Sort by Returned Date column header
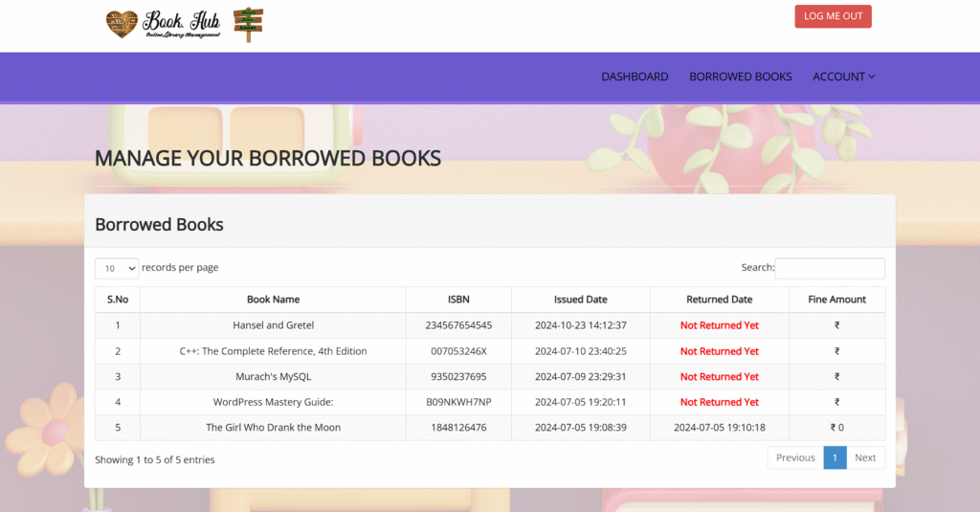Image resolution: width=980 pixels, height=512 pixels. click(x=720, y=300)
